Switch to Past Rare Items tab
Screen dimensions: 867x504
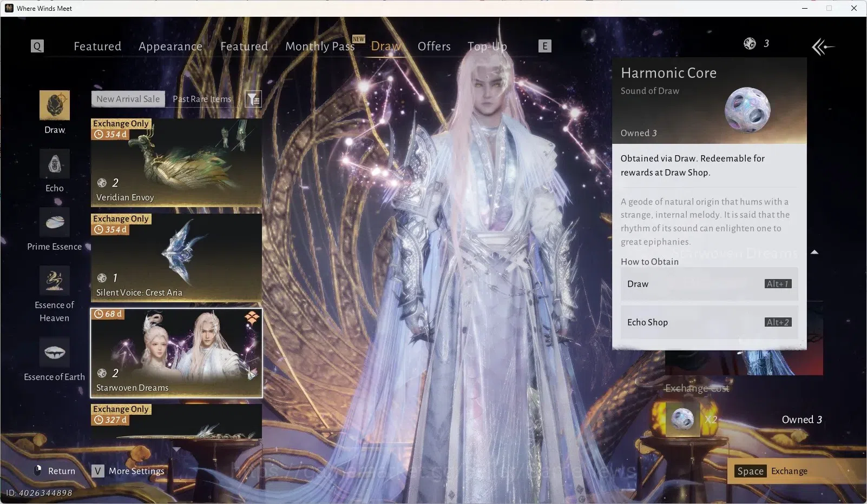pyautogui.click(x=202, y=99)
